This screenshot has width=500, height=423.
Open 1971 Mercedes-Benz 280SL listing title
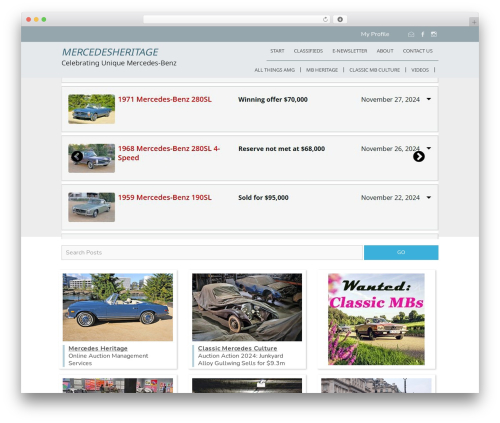165,99
